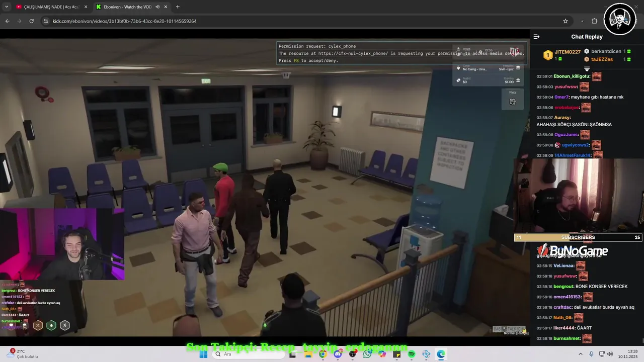Click username OguzJums in chat

click(566, 135)
